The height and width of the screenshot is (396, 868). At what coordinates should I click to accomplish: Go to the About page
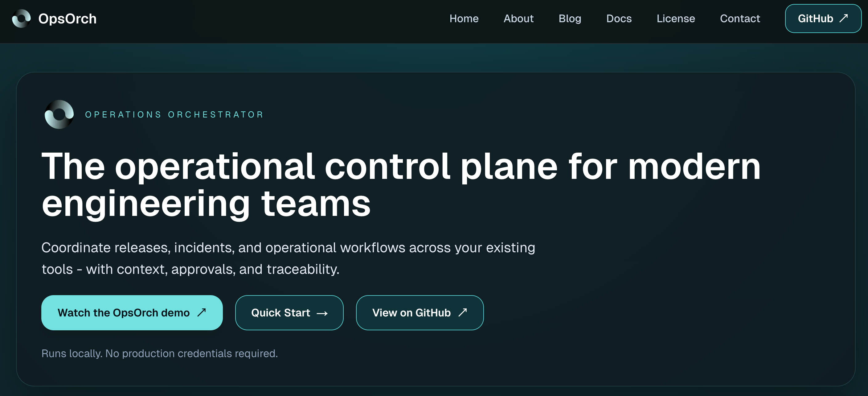(x=518, y=19)
